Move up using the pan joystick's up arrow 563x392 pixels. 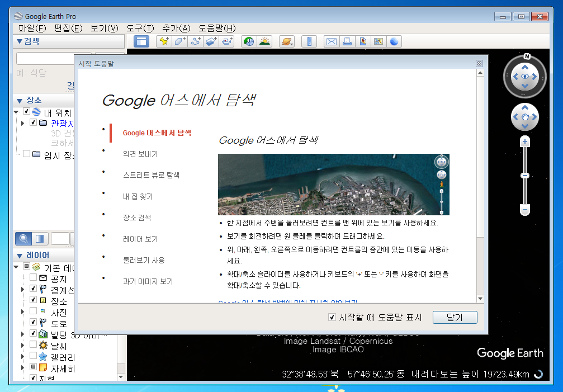(525, 107)
